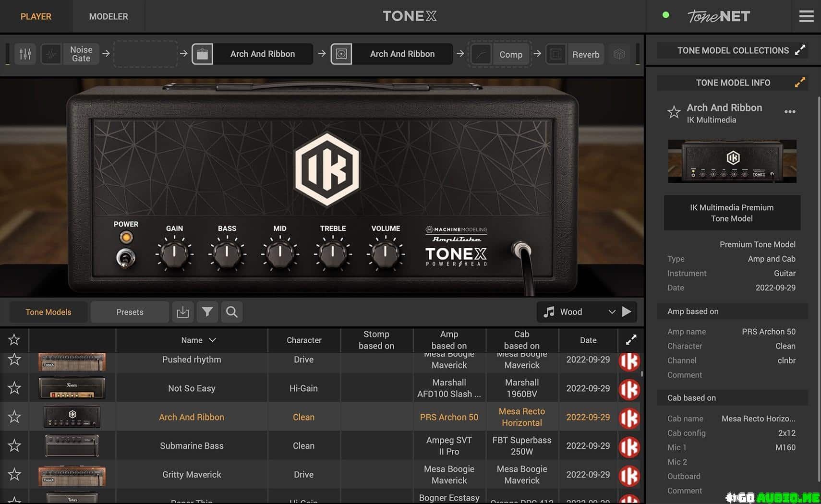Click the cube icon after Reverb
Viewport: 821px width, 504px height.
pos(619,54)
